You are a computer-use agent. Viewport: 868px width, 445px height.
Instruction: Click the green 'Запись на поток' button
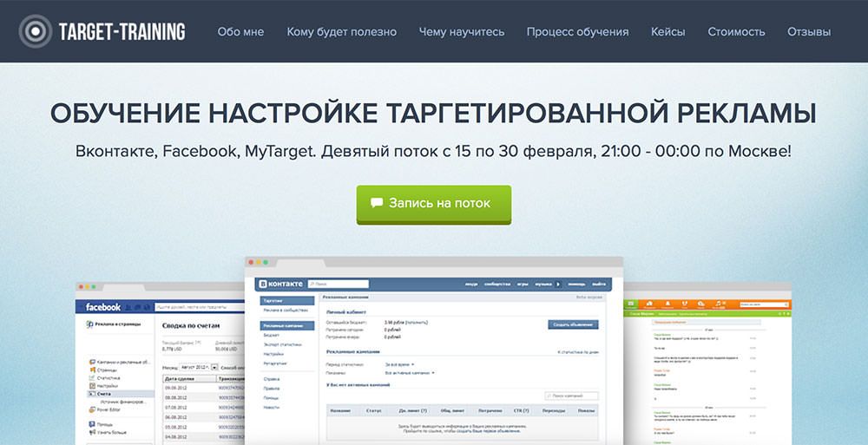coord(433,205)
